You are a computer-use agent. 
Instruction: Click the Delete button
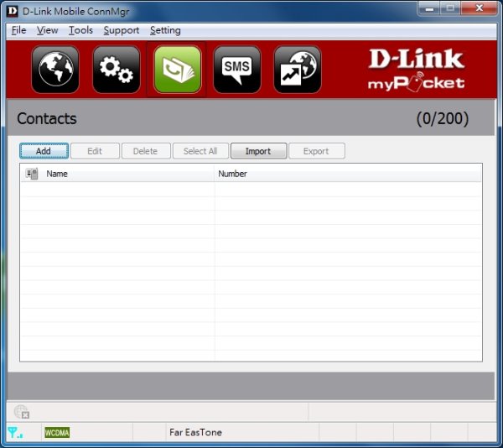point(146,151)
